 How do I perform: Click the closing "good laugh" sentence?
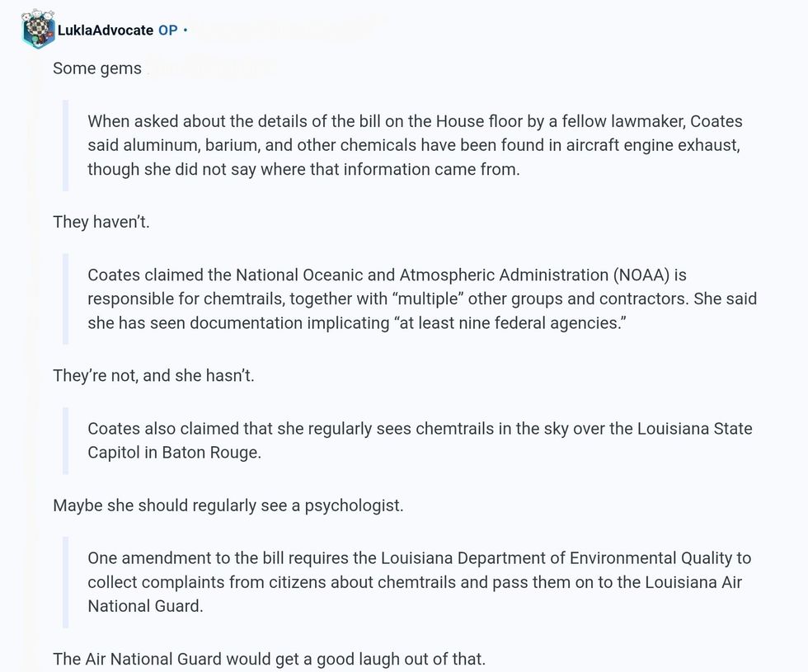269,659
